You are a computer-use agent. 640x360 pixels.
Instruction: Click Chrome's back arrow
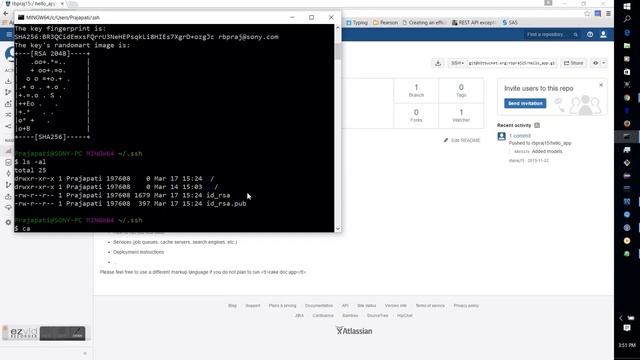pyautogui.click(x=6, y=13)
